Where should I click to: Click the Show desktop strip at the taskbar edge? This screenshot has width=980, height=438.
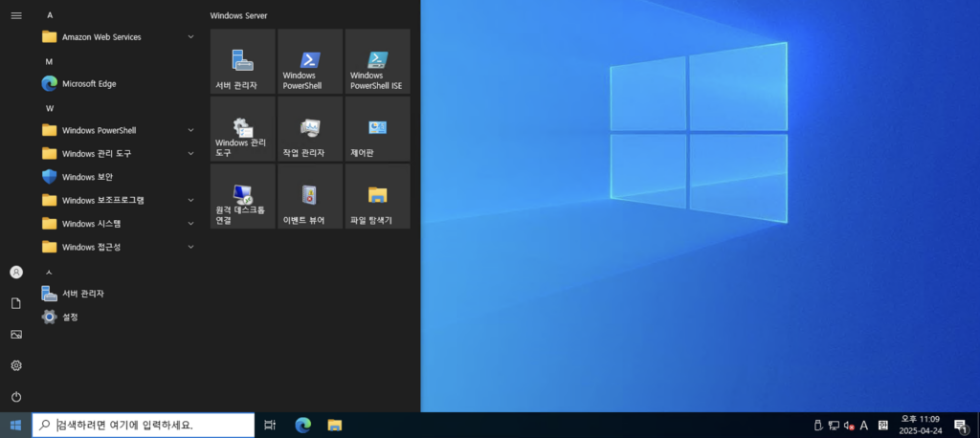(977, 426)
